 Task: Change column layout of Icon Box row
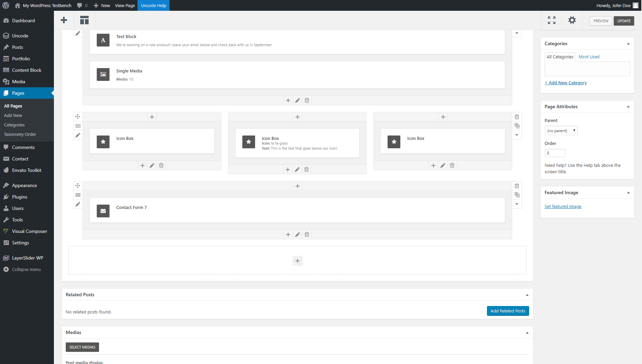(78, 126)
